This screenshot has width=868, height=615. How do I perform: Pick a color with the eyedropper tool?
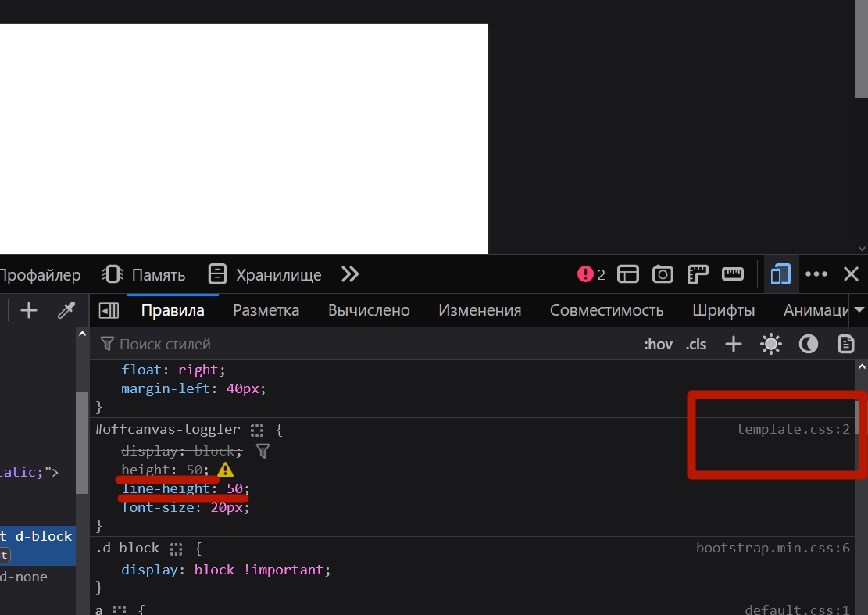[x=66, y=311]
